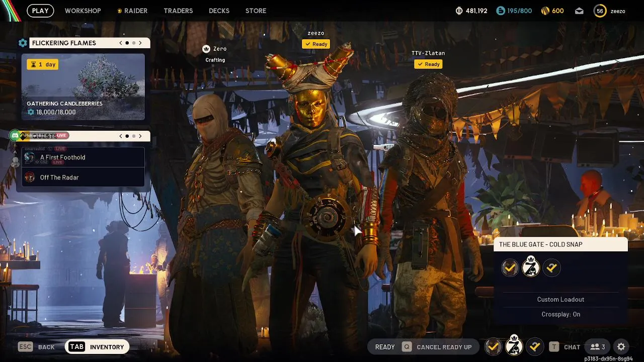Viewport: 644px width, 362px height.
Task: Click the 18,000/18,000 progress counter
Action: tap(51, 112)
